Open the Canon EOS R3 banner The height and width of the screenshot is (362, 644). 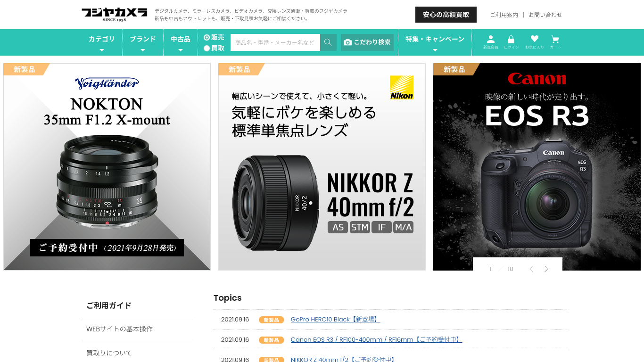(537, 167)
